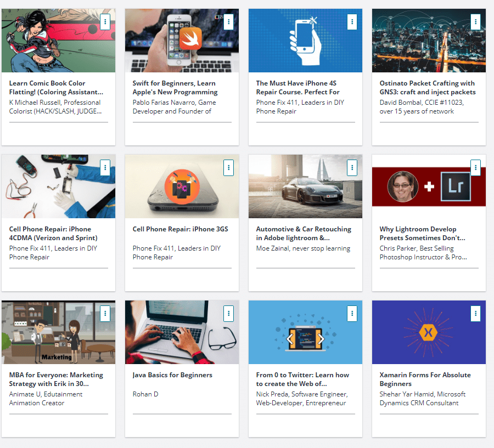Click the options icon on Java Basics for Beginners
The height and width of the screenshot is (448, 494).
(228, 314)
